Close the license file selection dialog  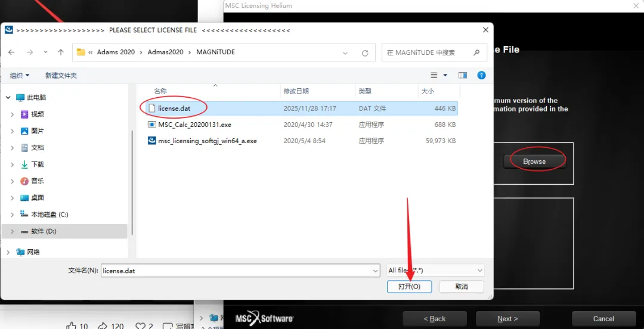pyautogui.click(x=485, y=30)
